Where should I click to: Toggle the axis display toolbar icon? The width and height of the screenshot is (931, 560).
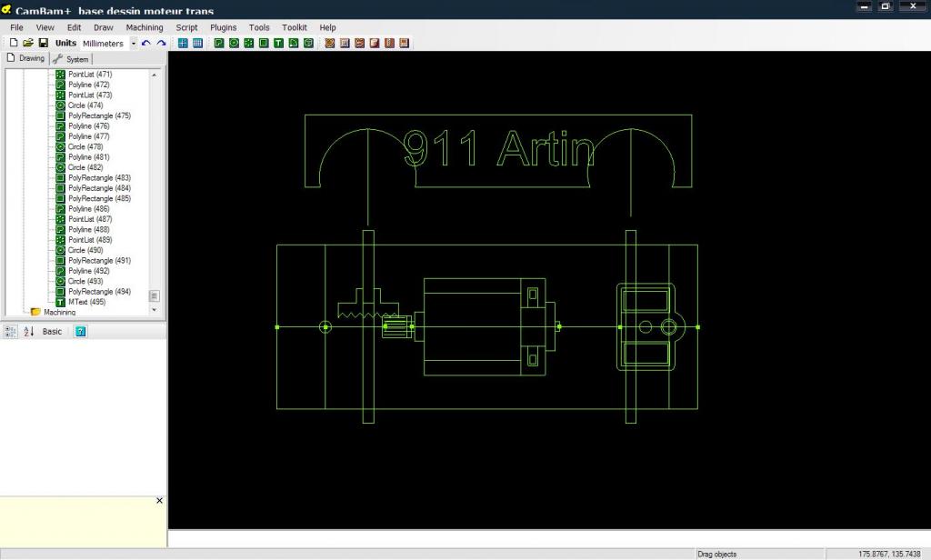tap(183, 43)
